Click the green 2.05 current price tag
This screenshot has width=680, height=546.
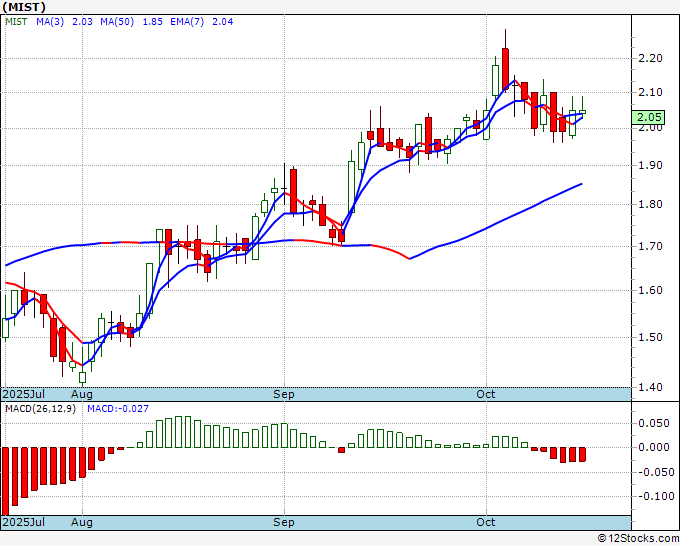[648, 117]
